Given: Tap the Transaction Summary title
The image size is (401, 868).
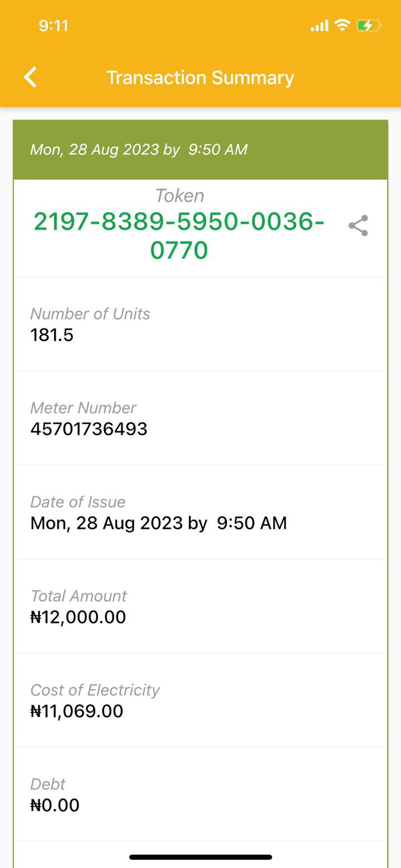Looking at the screenshot, I should click(x=200, y=77).
